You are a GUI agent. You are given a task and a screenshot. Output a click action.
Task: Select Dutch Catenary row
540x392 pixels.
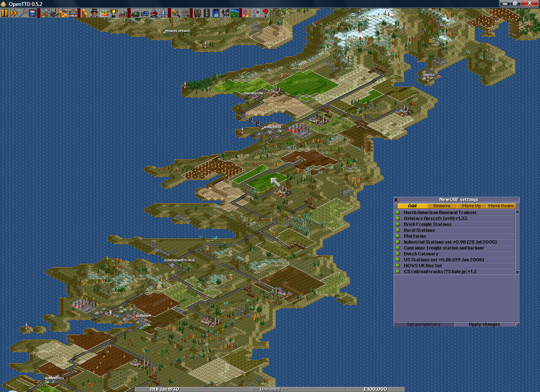click(x=454, y=254)
